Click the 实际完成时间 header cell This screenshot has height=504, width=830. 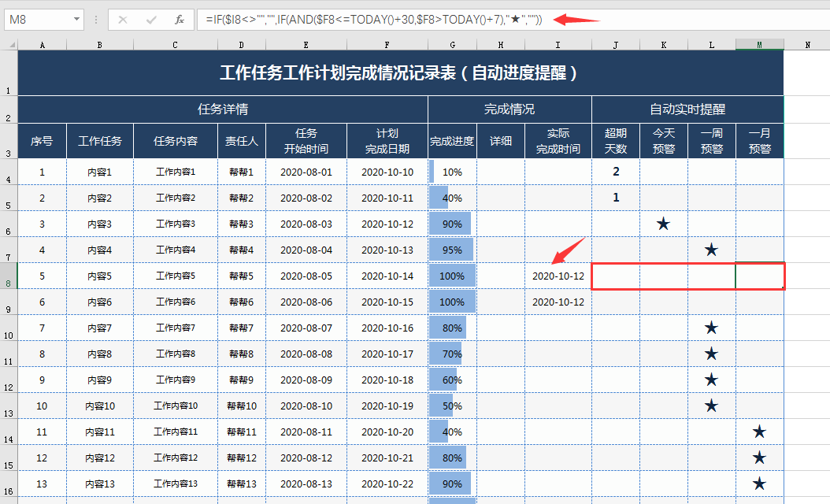pyautogui.click(x=558, y=141)
